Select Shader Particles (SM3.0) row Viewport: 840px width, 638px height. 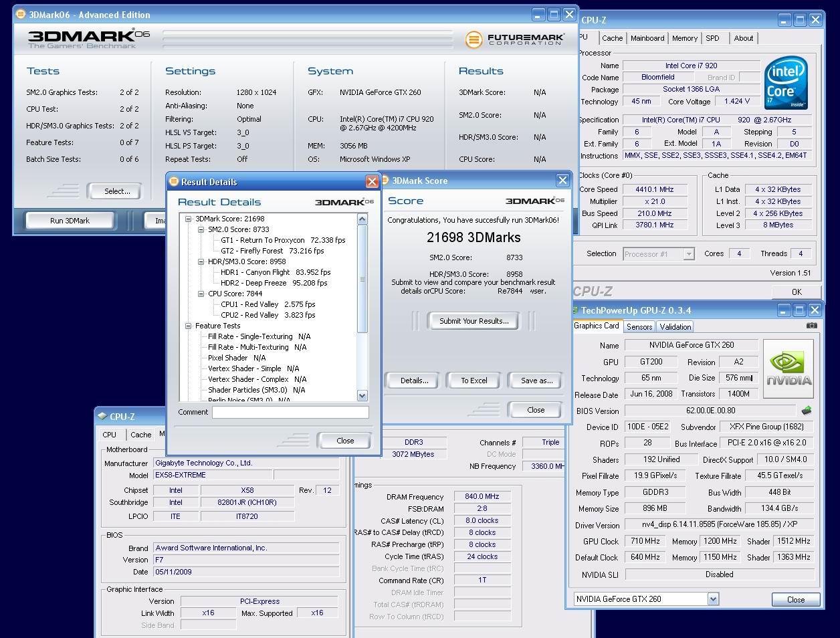256,390
